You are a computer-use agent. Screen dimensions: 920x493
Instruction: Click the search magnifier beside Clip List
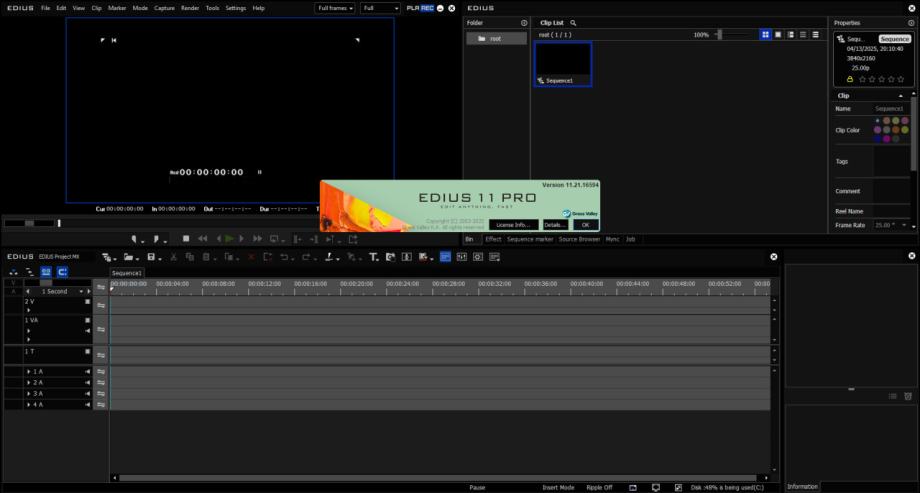pyautogui.click(x=573, y=22)
